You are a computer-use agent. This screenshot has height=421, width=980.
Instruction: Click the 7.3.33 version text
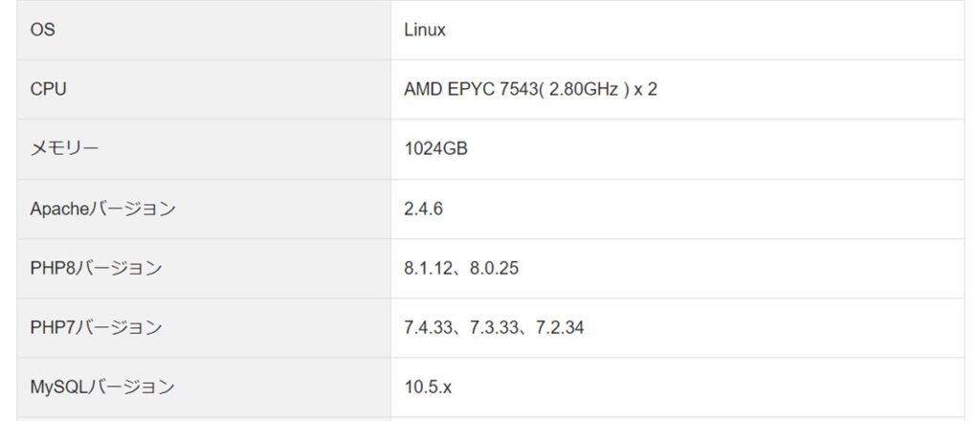tap(494, 327)
